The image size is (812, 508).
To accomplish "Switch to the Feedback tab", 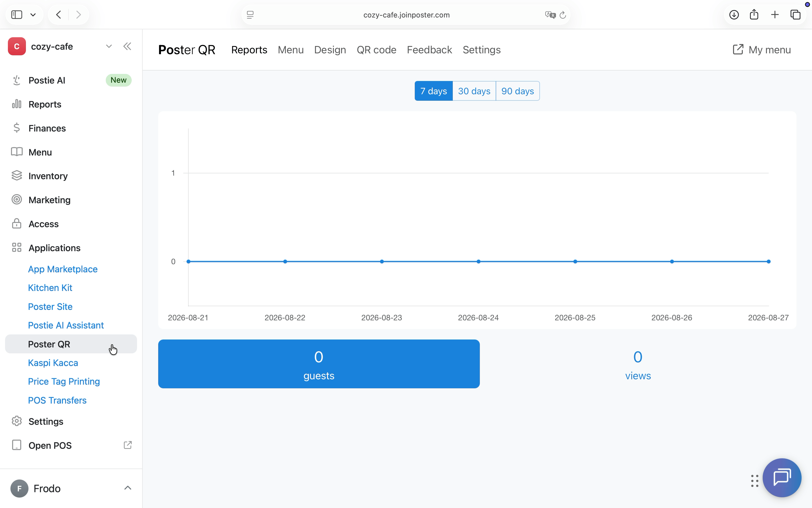I will [429, 50].
